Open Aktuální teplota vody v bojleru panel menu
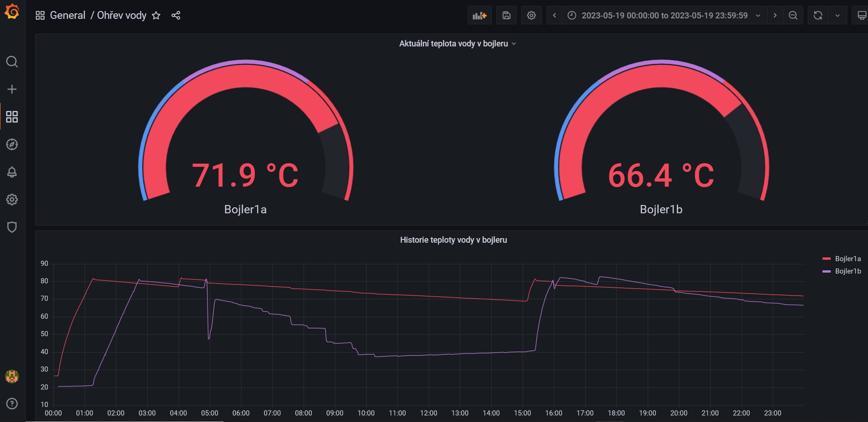This screenshot has height=422, width=868. pyautogui.click(x=457, y=44)
